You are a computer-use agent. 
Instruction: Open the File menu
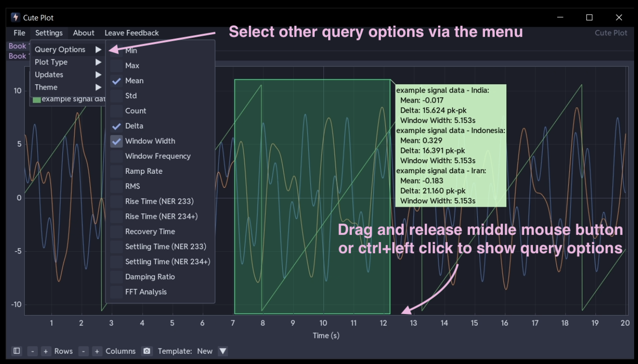[x=19, y=33]
